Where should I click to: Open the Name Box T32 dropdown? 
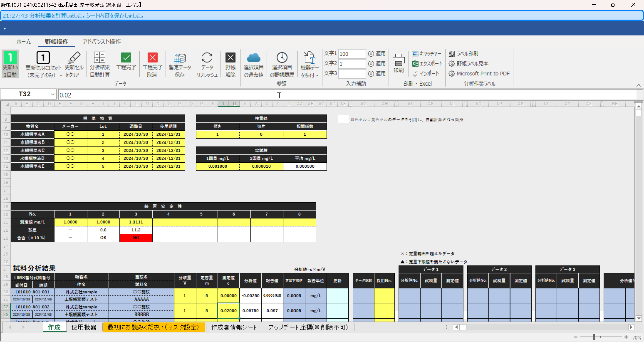(53, 94)
